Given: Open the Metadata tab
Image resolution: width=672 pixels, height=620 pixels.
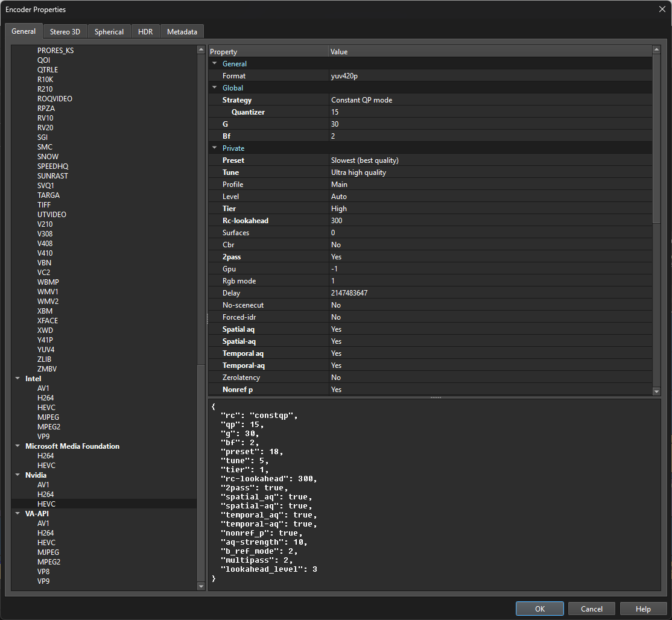Looking at the screenshot, I should click(182, 31).
